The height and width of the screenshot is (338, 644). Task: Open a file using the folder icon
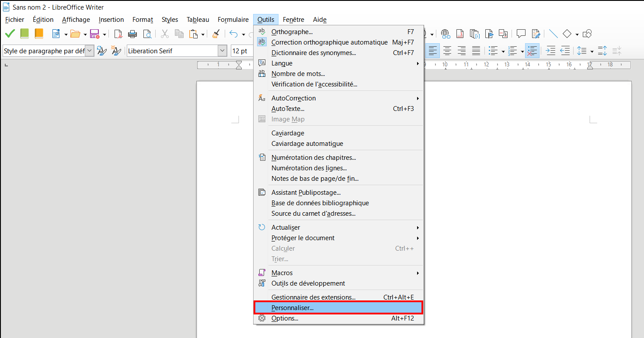click(76, 34)
